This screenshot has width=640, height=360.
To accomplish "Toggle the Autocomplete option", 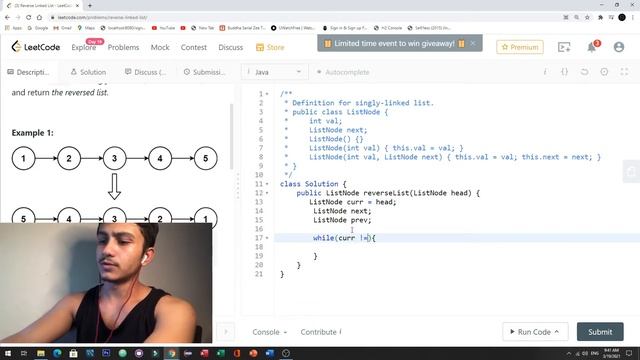I will (343, 72).
